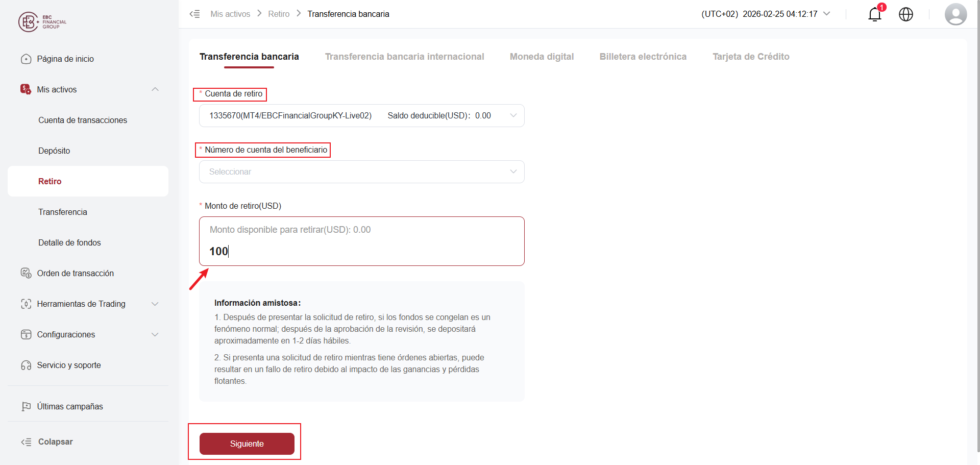This screenshot has width=980, height=465.
Task: Click the Monto de retiro amount field
Action: [361, 241]
